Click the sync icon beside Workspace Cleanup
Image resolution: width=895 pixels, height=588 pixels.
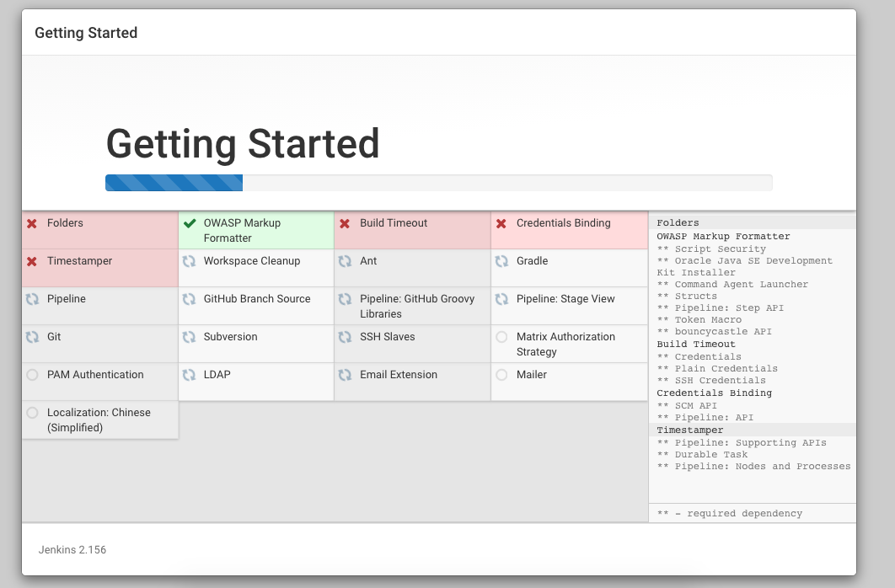tap(189, 261)
